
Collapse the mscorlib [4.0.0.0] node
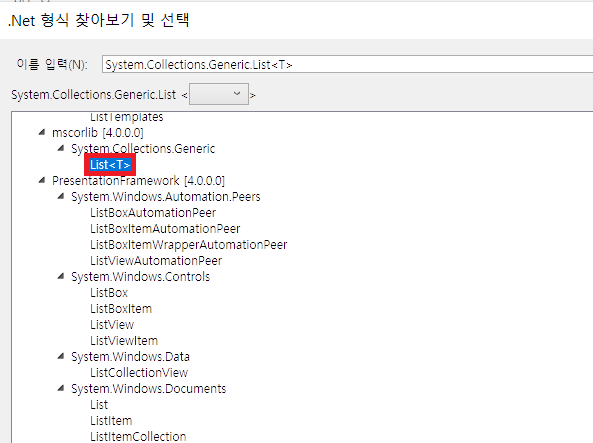click(x=42, y=132)
